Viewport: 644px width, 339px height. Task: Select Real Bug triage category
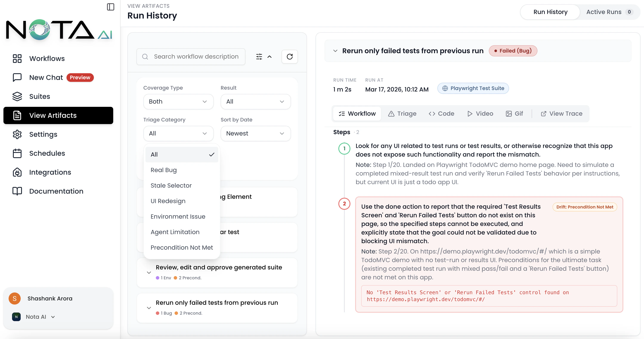coord(164,170)
